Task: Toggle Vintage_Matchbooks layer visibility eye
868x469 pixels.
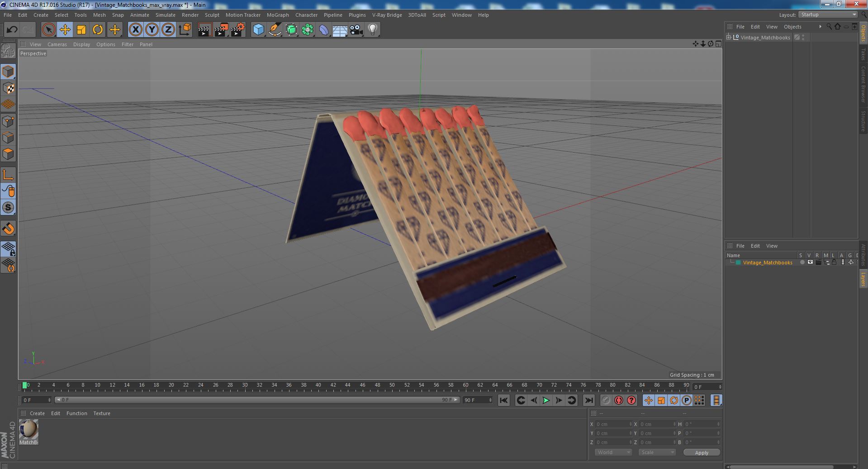Action: [x=810, y=263]
